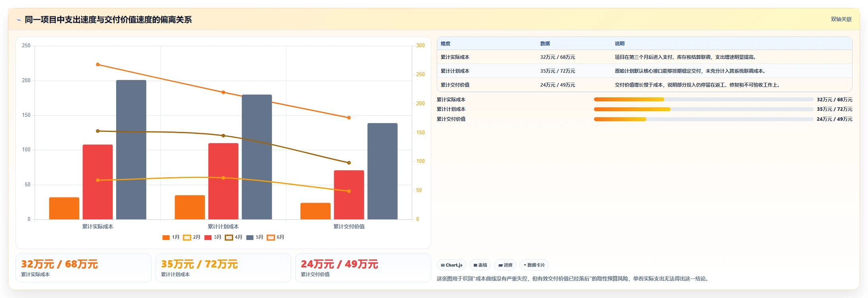Viewport: 868px width, 298px height.
Task: Click the gray 5月 bar in 累计交付价值 group
Action: [x=383, y=171]
